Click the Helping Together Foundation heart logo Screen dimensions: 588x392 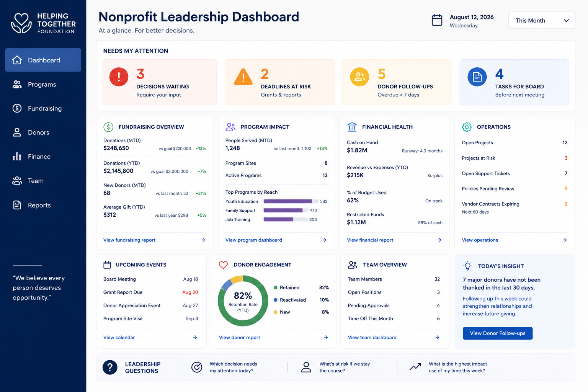[21, 23]
